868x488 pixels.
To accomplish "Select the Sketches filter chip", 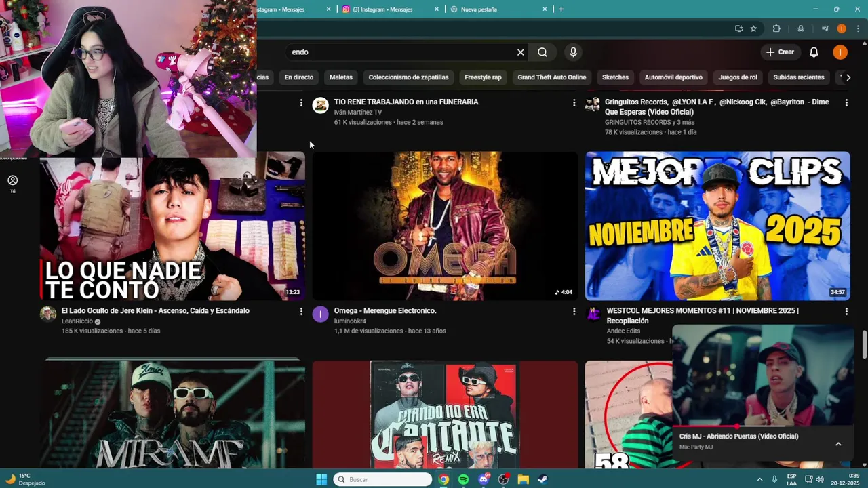I will pyautogui.click(x=616, y=77).
